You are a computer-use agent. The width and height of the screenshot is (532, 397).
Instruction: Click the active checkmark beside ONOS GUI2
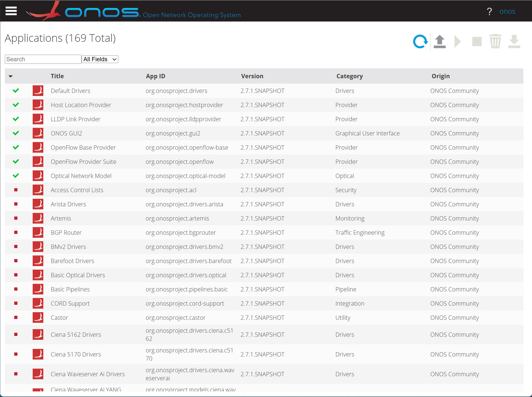pos(16,133)
